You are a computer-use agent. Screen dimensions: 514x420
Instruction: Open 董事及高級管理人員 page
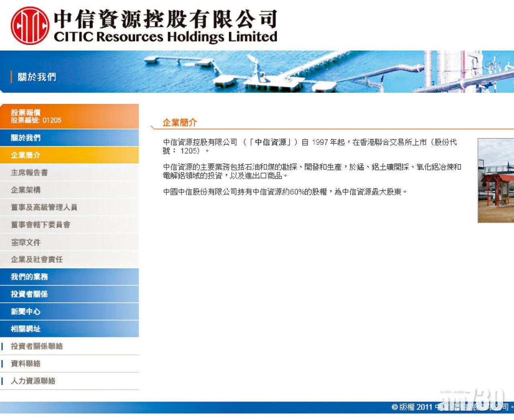pos(69,207)
